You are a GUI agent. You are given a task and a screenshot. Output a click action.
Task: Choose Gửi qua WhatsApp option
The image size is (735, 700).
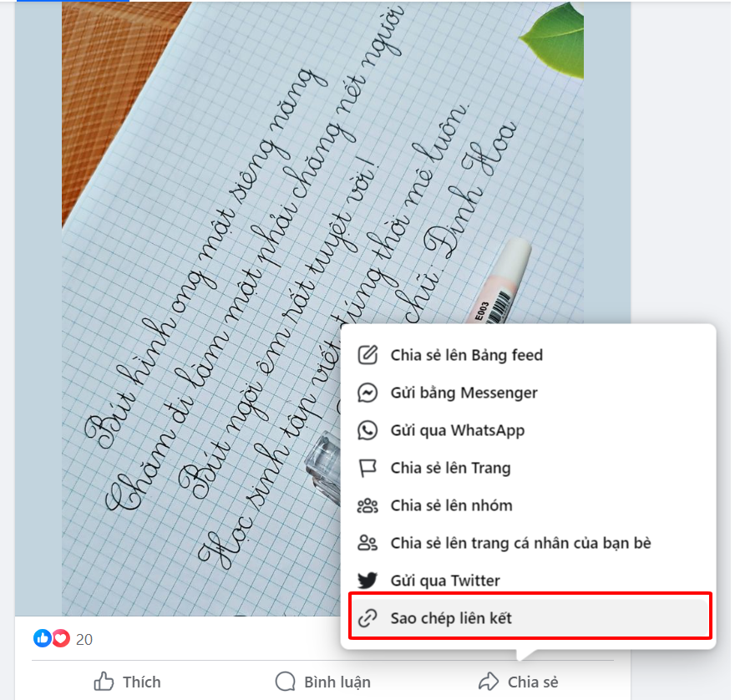[x=530, y=430]
